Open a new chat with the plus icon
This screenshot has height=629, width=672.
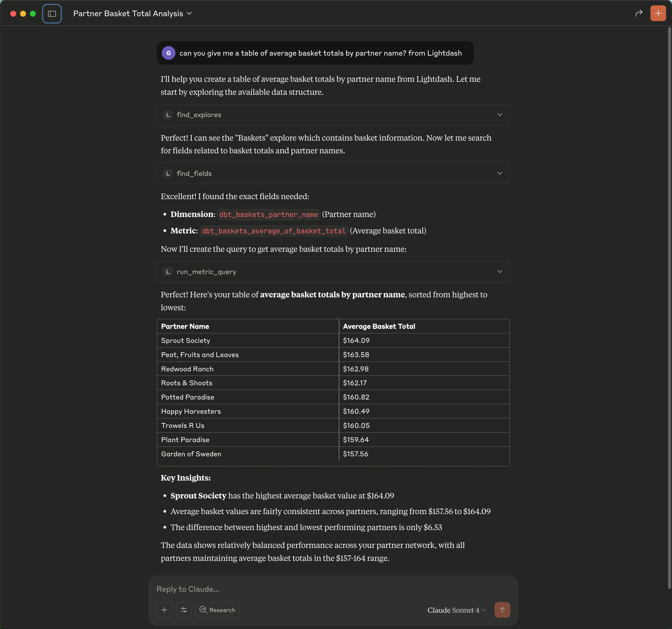658,13
